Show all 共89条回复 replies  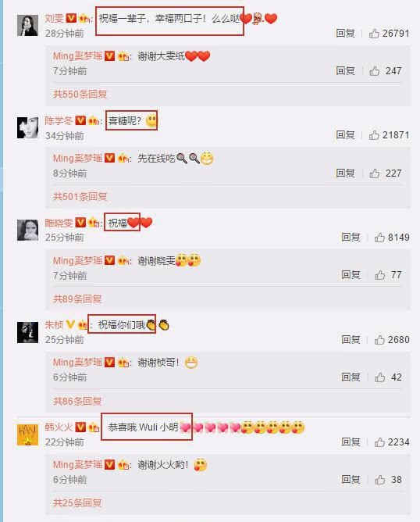77,299
